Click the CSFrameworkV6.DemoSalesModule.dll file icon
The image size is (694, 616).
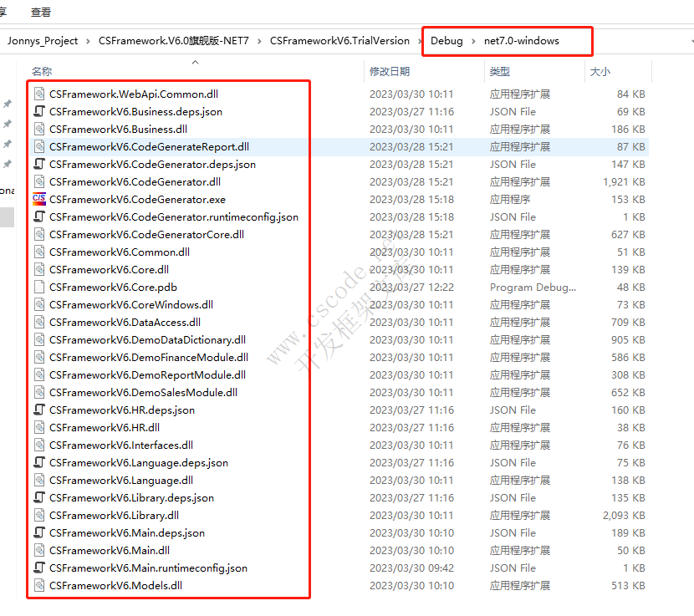(x=39, y=393)
